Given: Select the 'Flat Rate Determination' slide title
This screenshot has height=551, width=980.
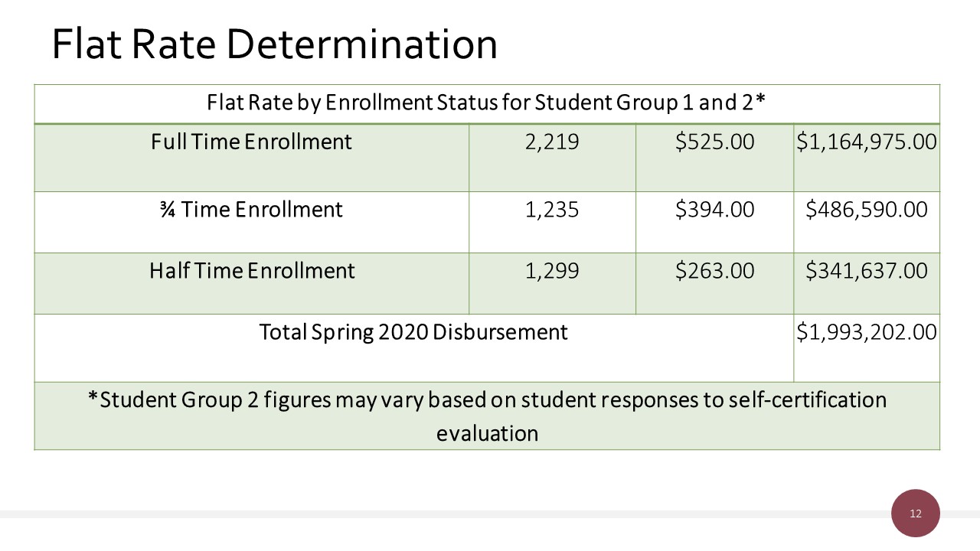Looking at the screenshot, I should pos(274,44).
